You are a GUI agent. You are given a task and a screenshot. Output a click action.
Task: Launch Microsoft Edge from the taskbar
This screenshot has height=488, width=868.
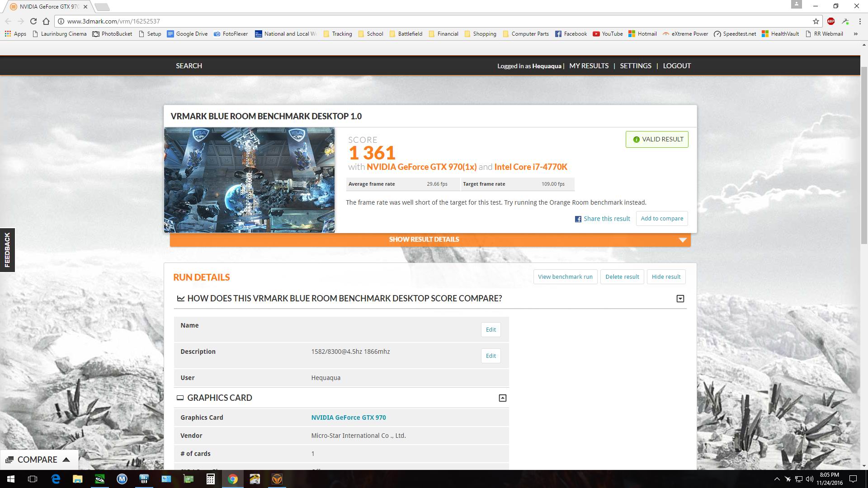coord(56,479)
